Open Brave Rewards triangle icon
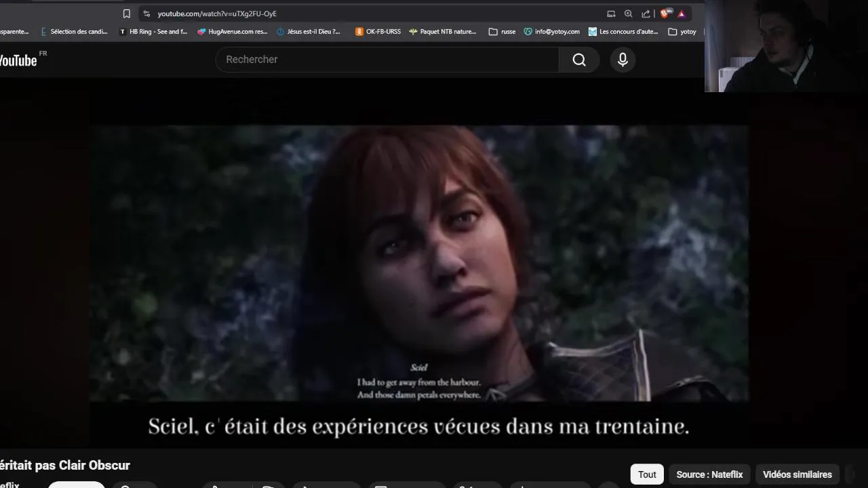The height and width of the screenshot is (488, 868). (682, 14)
